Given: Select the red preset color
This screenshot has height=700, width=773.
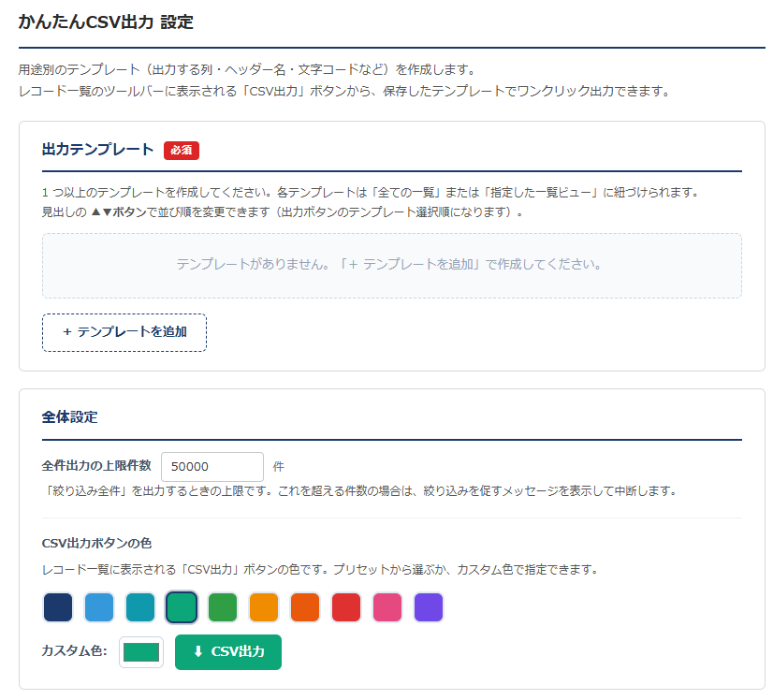Looking at the screenshot, I should pyautogui.click(x=346, y=606).
